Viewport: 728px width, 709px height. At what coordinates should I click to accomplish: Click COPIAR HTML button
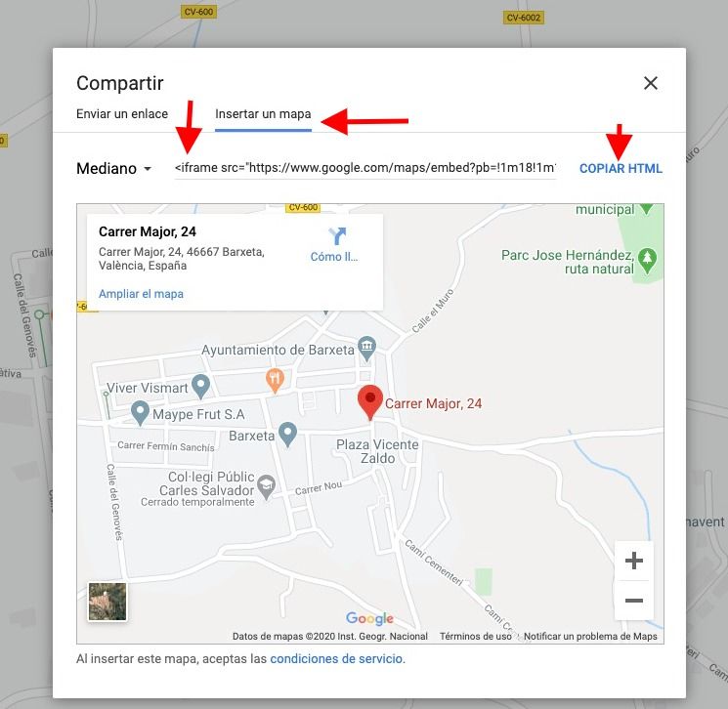(x=621, y=168)
